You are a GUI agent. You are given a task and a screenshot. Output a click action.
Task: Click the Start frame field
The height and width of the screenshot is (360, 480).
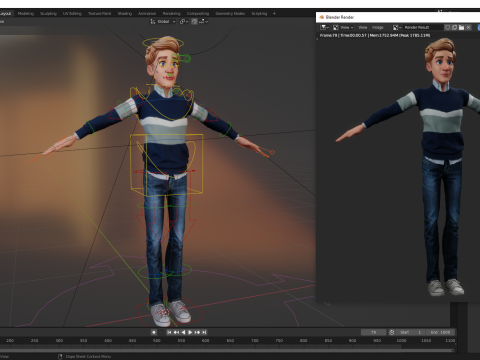tap(411, 332)
